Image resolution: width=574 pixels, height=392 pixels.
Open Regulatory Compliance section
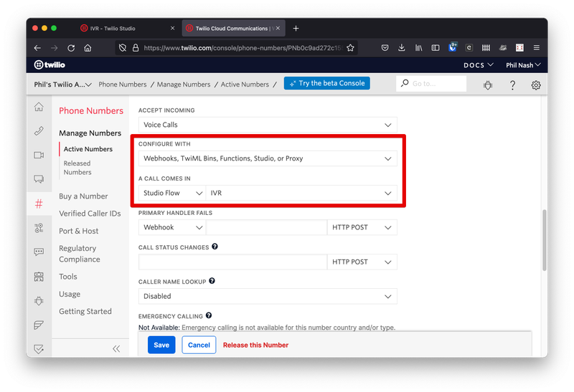pyautogui.click(x=80, y=254)
